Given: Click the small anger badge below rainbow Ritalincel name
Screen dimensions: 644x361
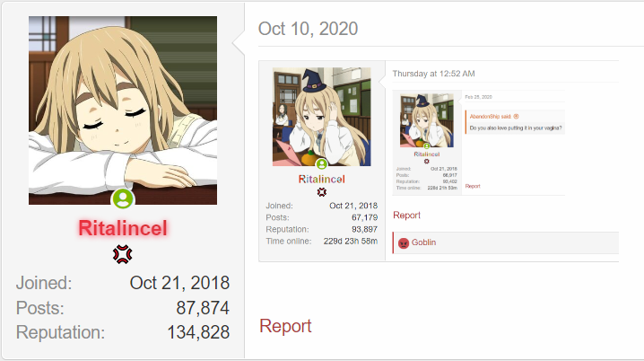Looking at the screenshot, I should [322, 192].
